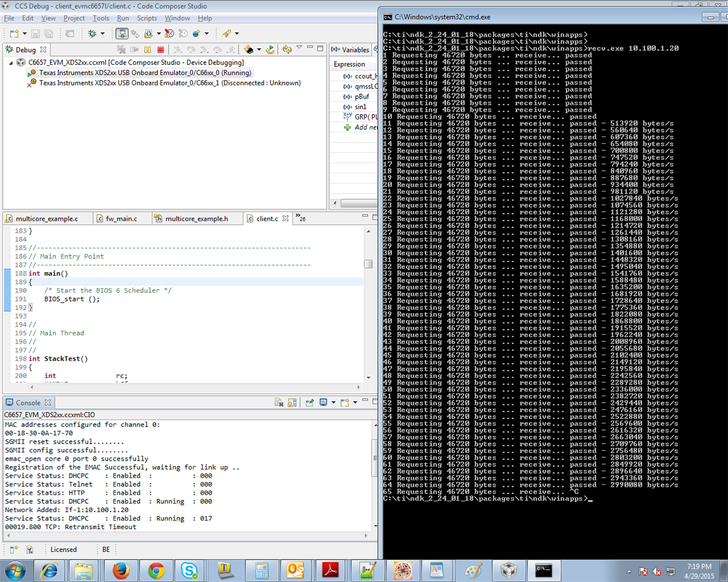728x582 pixels.
Task: Open Firefox from the taskbar
Action: (x=120, y=570)
